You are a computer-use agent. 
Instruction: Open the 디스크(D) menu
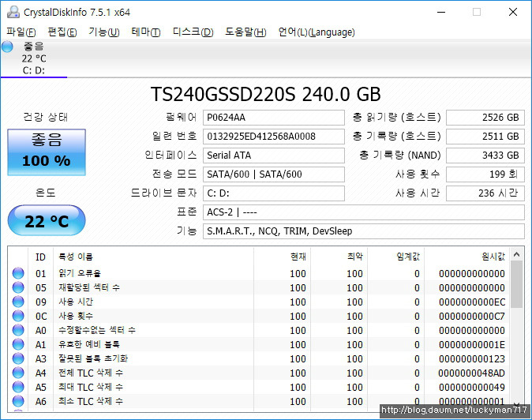193,32
